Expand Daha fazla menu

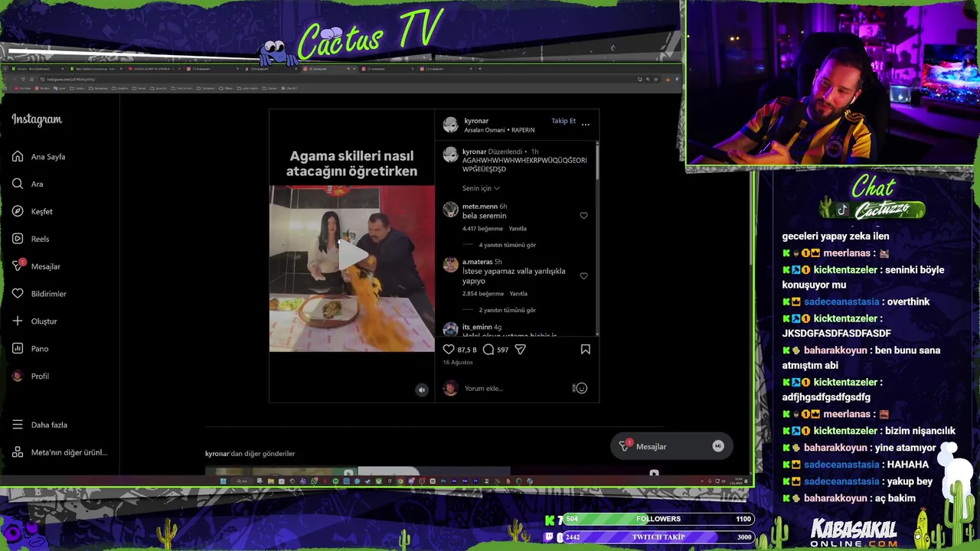click(x=40, y=425)
